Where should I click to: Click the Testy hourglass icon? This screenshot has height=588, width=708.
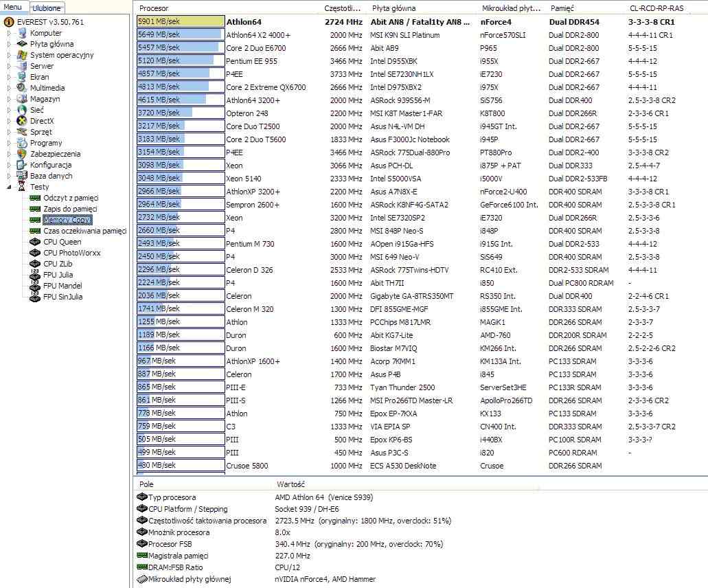pyautogui.click(x=22, y=187)
